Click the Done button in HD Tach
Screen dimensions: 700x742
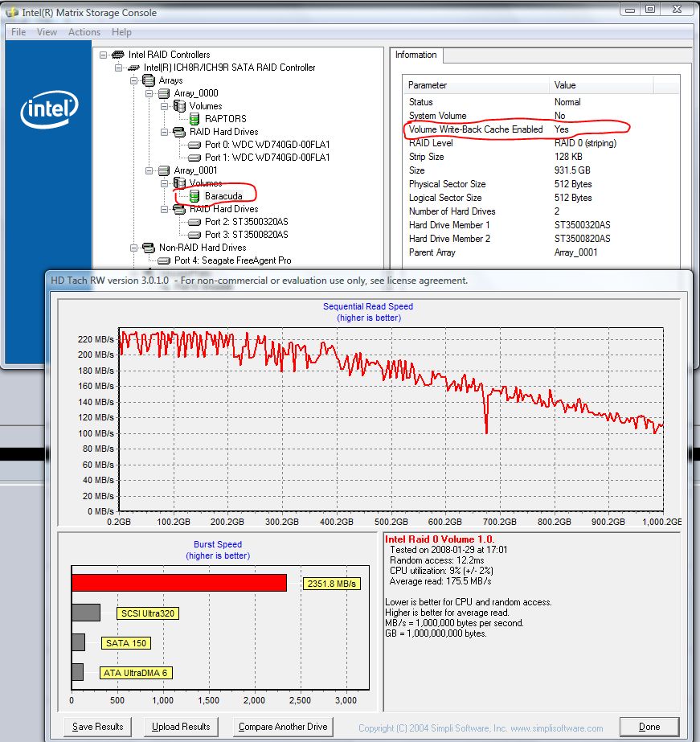(649, 727)
